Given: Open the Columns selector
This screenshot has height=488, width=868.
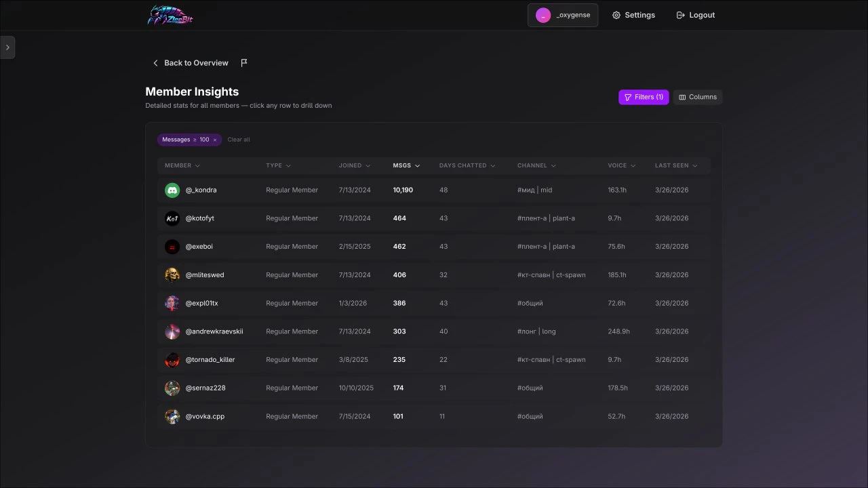Looking at the screenshot, I should (698, 97).
